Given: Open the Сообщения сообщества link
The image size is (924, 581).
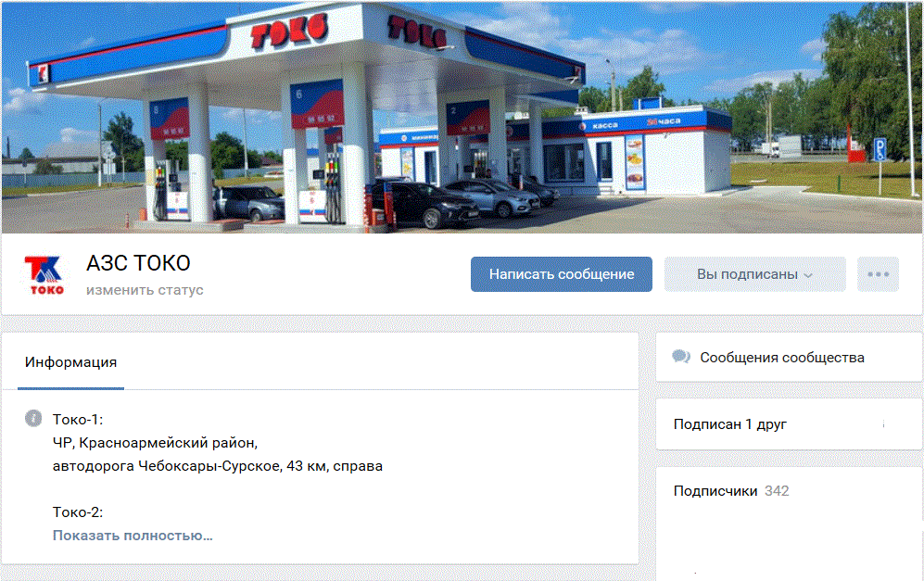Looking at the screenshot, I should point(782,358).
